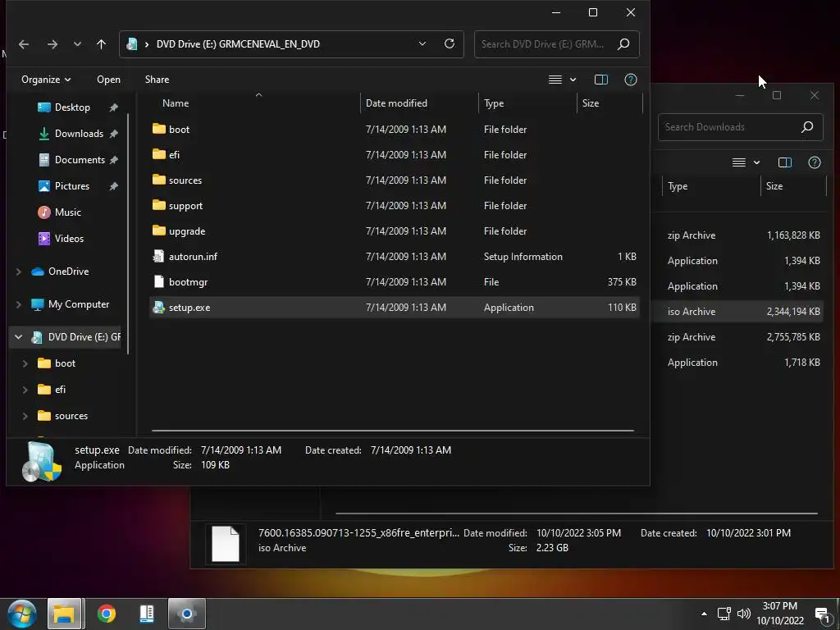Image resolution: width=840 pixels, height=630 pixels.
Task: Collapse the DVD Drive (E:) tree node
Action: click(19, 337)
